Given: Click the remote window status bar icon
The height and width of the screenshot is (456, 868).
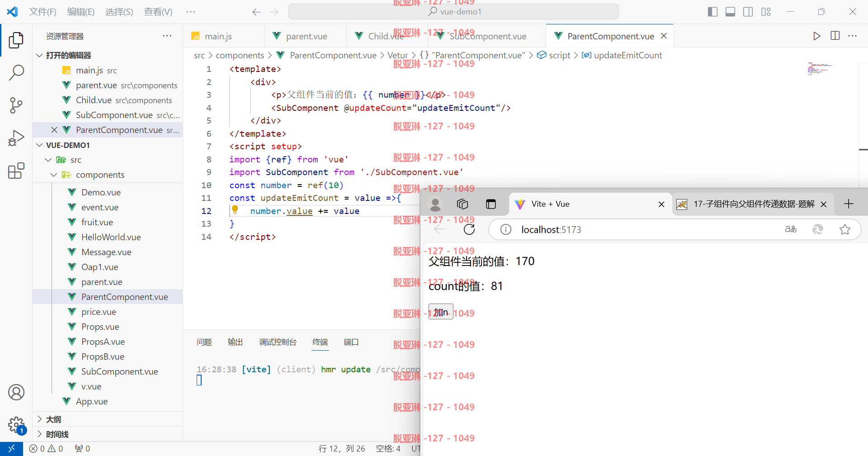Looking at the screenshot, I should pos(11,448).
